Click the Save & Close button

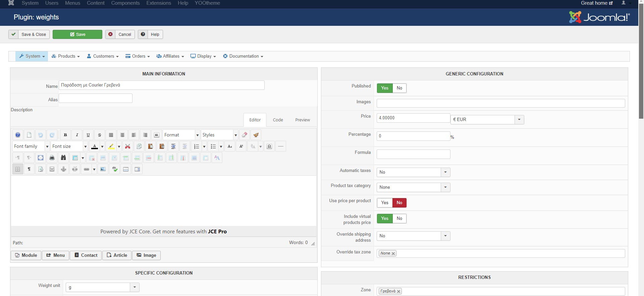coord(29,35)
